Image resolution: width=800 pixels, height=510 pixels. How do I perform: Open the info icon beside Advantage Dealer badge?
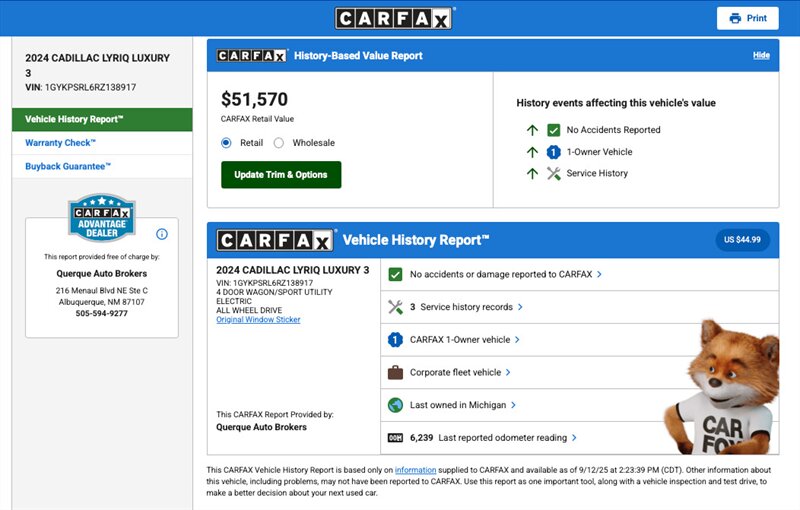[x=162, y=234]
